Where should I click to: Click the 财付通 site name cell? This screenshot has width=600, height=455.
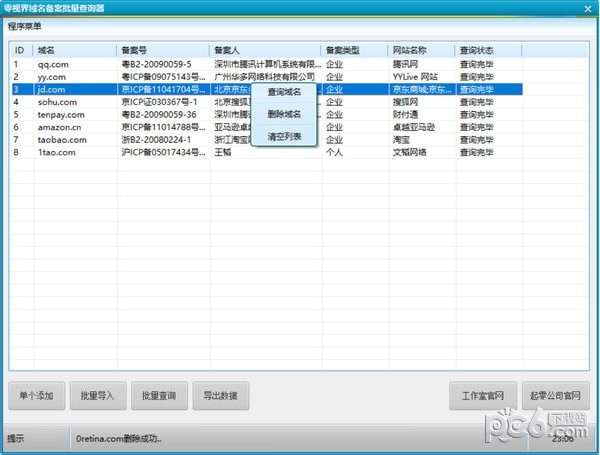click(x=406, y=115)
